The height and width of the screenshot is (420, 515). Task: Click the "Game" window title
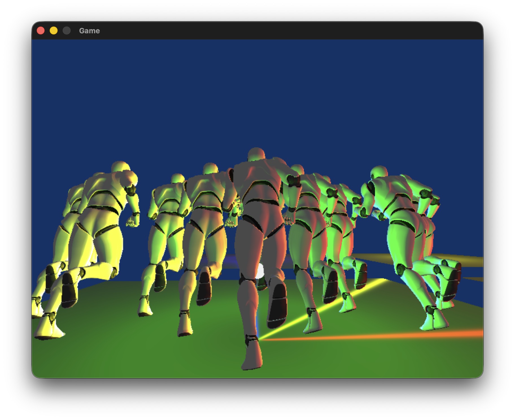[x=89, y=30]
